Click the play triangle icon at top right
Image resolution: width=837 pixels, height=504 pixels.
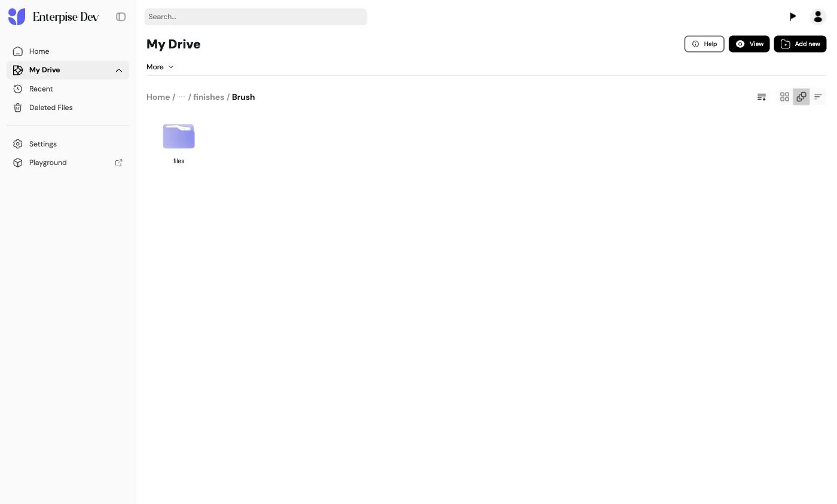pos(793,17)
